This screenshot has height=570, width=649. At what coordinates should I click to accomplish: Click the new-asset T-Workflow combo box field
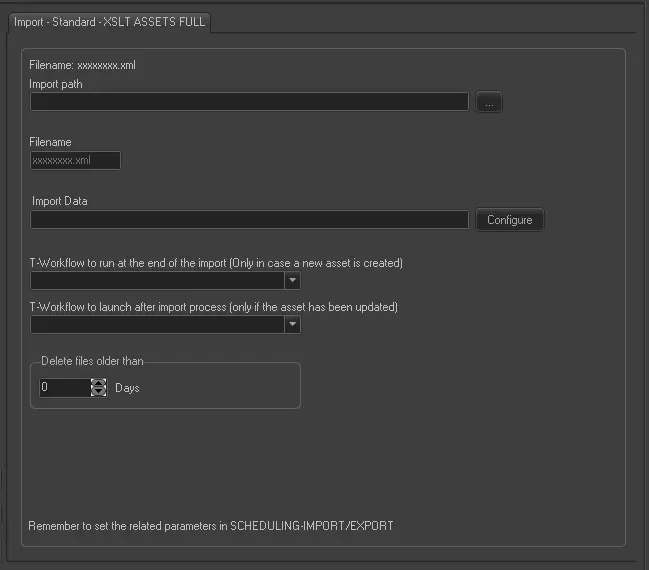(157, 281)
